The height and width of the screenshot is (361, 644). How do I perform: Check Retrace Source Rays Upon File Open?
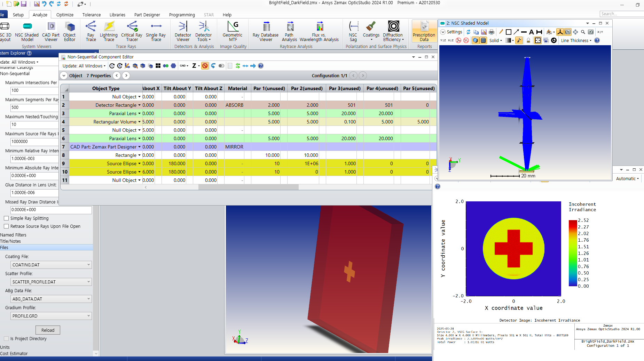6,226
